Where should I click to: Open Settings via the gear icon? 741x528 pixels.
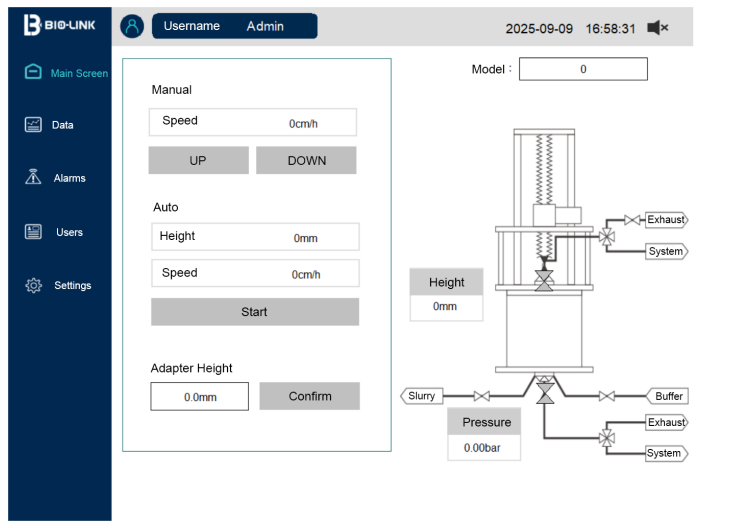(x=33, y=285)
